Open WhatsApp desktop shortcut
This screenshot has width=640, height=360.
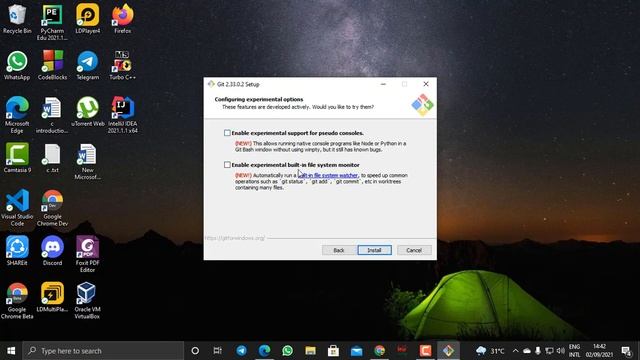(x=17, y=65)
